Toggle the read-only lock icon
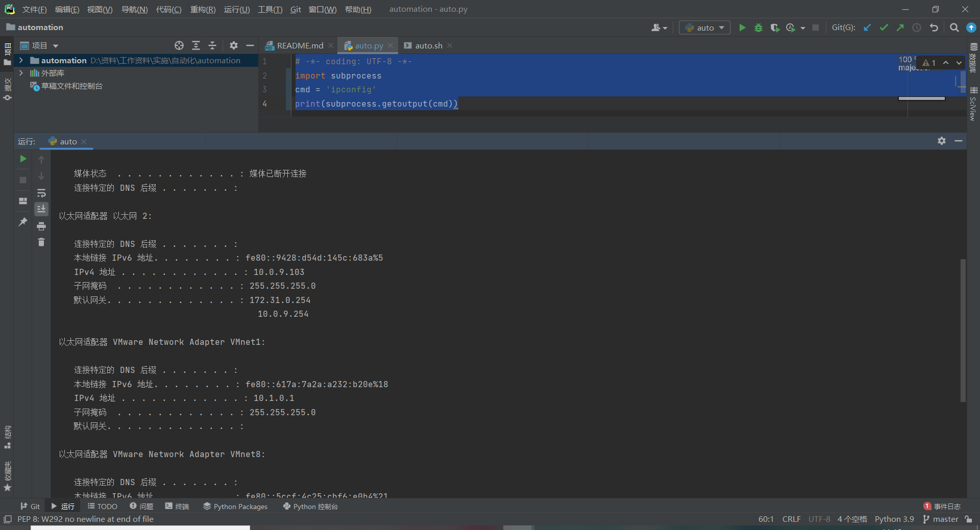The width and height of the screenshot is (980, 530). (x=968, y=519)
